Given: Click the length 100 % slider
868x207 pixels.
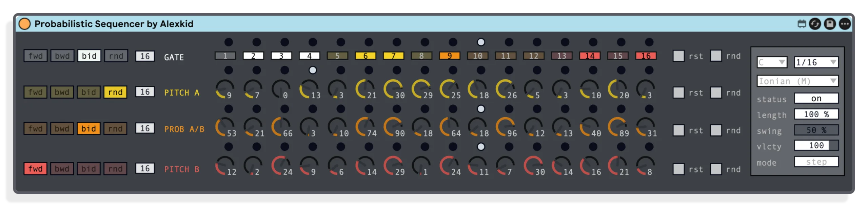Looking at the screenshot, I should point(816,115).
